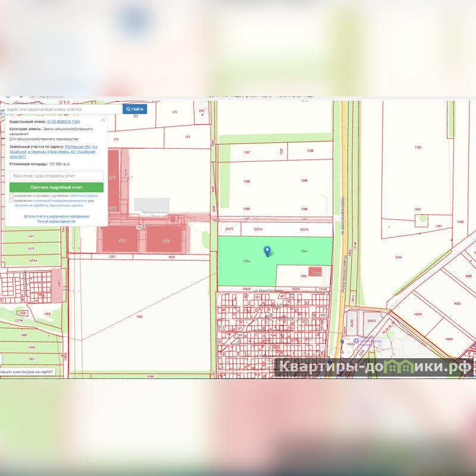This screenshot has width=476, height=476.
Task: Open Детали отчета и юридическая информация link
Action: coord(57,216)
